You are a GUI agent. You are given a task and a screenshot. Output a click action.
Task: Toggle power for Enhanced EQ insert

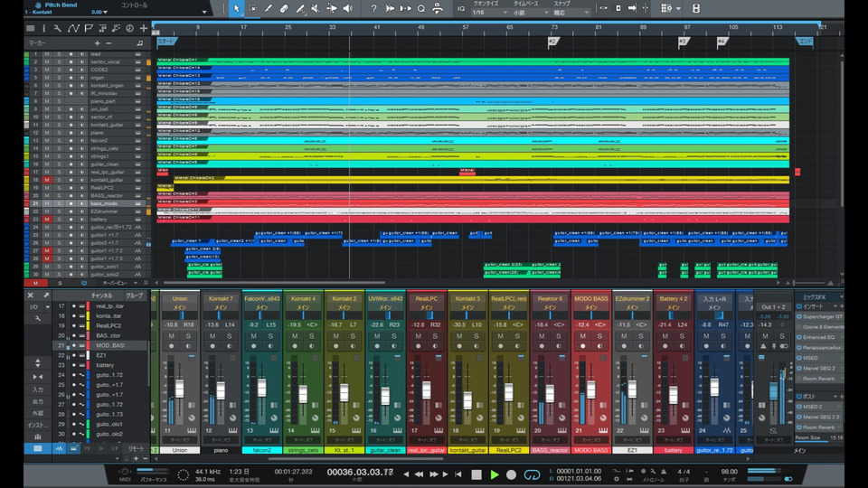797,337
